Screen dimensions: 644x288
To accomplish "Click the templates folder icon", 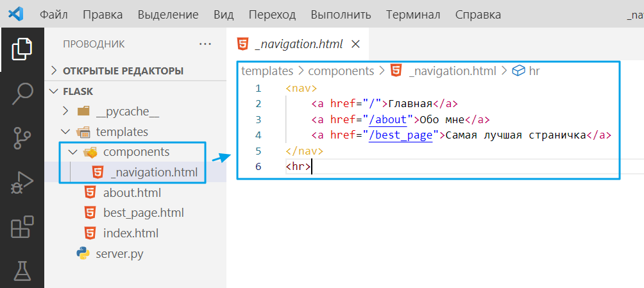I will tap(83, 132).
